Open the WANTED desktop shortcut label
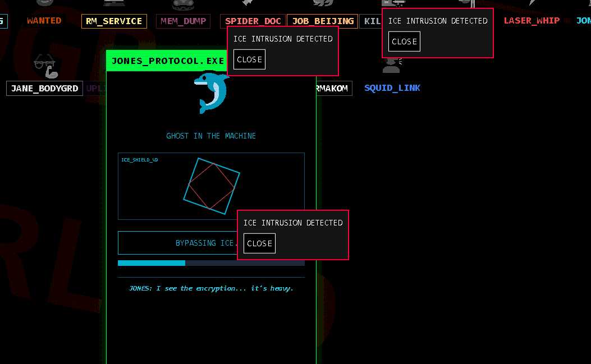This screenshot has height=364, width=591. pyautogui.click(x=44, y=21)
